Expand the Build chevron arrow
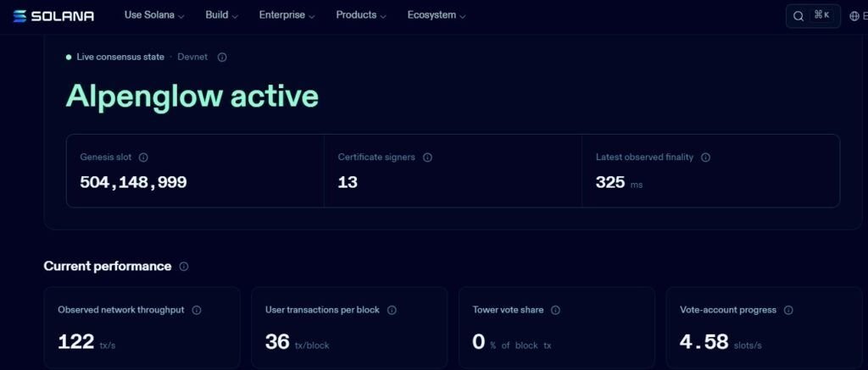 [x=235, y=17]
